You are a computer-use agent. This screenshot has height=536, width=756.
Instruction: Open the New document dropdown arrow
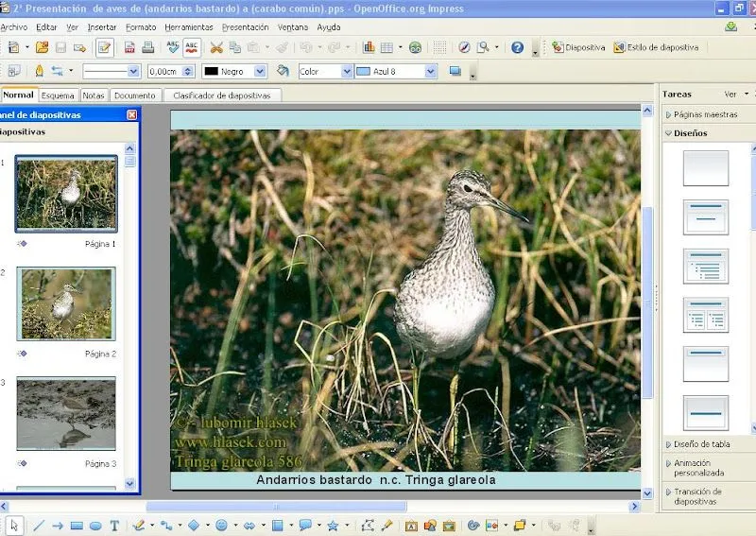tap(27, 47)
